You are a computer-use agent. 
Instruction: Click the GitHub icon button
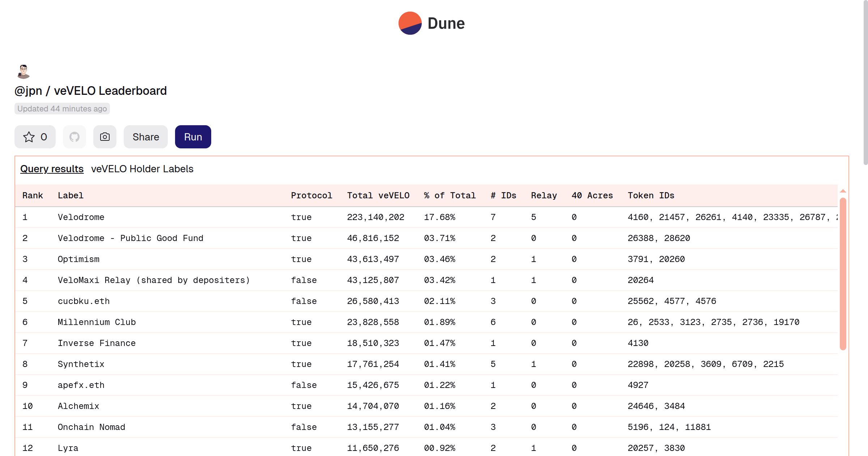[x=75, y=137]
